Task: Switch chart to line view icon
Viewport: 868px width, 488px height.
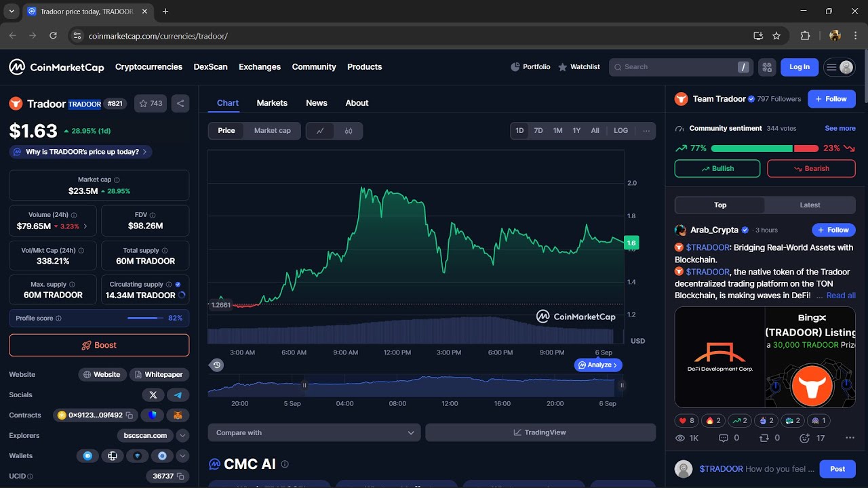Action: pos(320,131)
